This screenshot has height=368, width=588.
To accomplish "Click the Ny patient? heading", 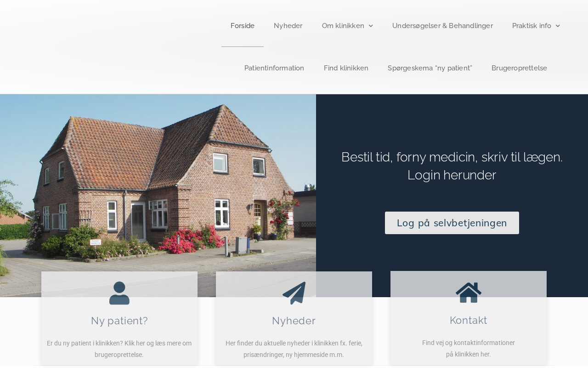I will click(119, 321).
